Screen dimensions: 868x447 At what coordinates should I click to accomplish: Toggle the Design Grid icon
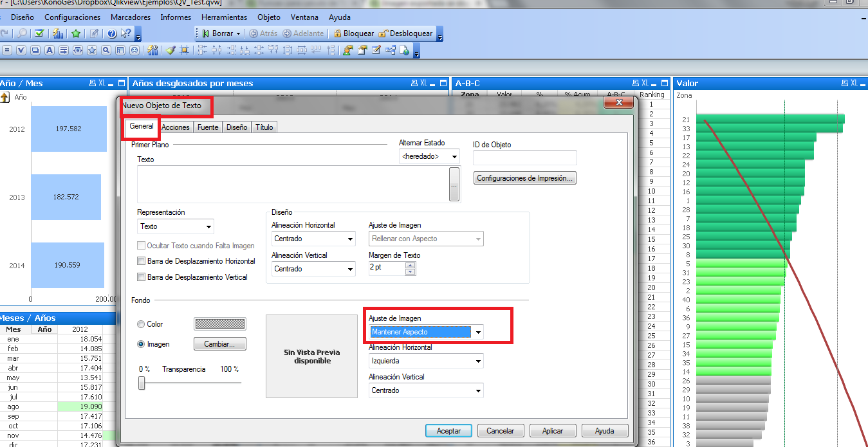(x=184, y=50)
